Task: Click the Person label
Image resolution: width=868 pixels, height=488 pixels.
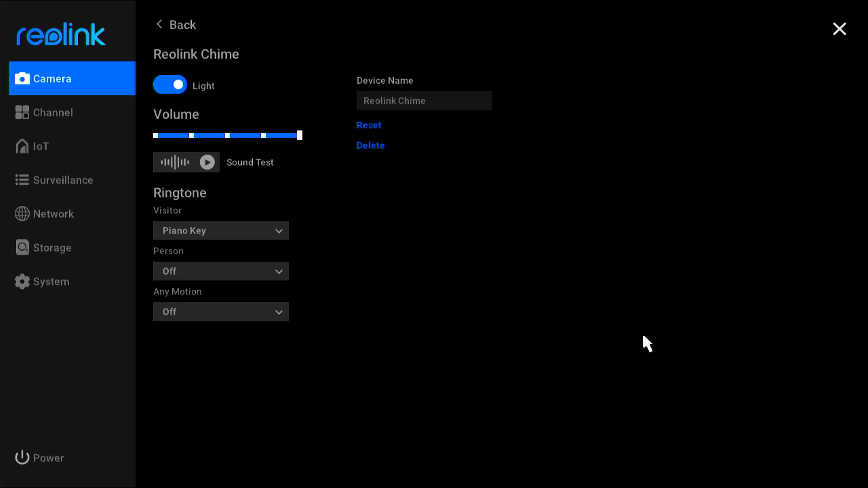Action: point(168,251)
